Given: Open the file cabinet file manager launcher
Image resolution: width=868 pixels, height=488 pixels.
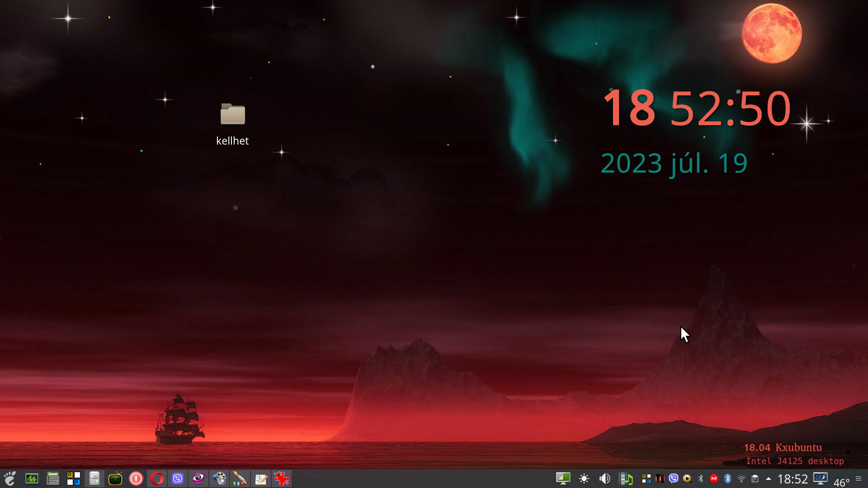Looking at the screenshot, I should pyautogui.click(x=94, y=479).
